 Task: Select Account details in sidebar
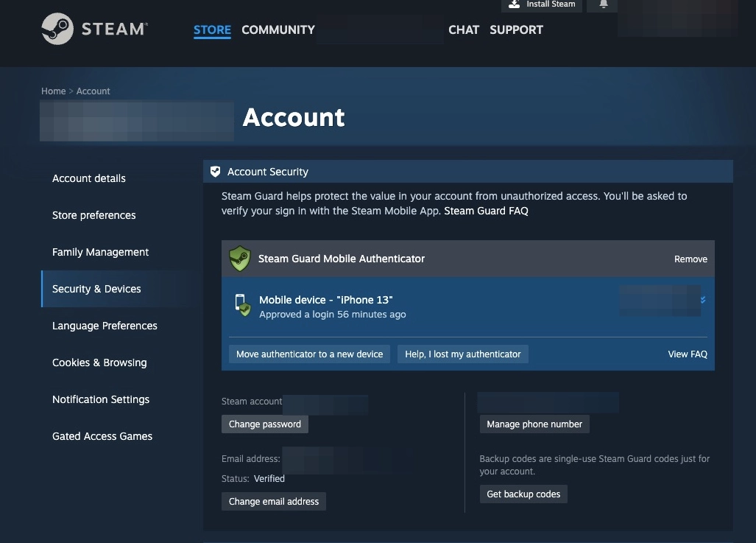89,178
